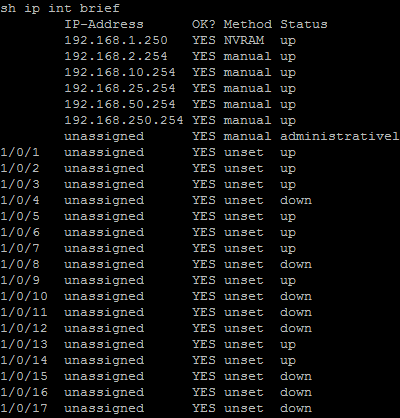400x418 pixels.
Task: Click the 'sh ip int brief' command text
Action: [60, 8]
